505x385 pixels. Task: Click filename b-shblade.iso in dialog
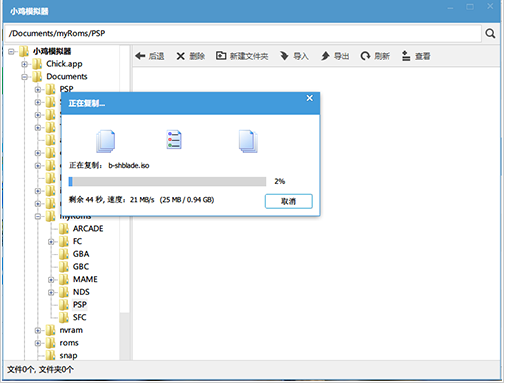pos(129,166)
